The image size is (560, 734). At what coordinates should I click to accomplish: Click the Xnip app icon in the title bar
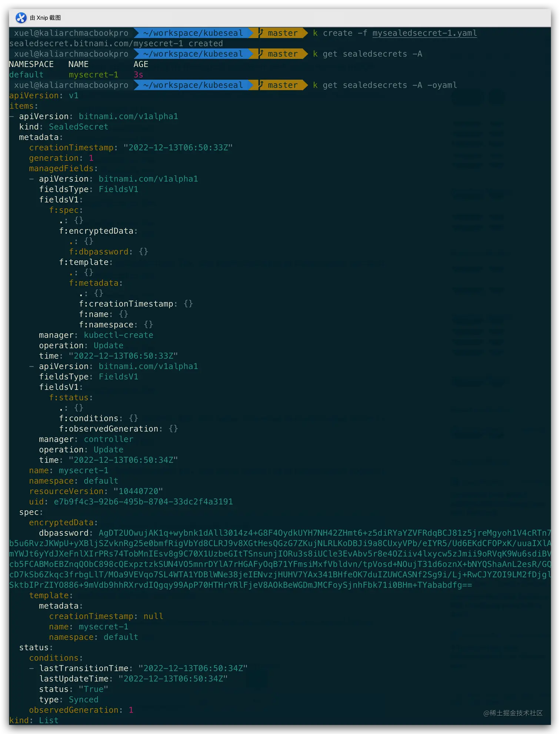pyautogui.click(x=21, y=17)
